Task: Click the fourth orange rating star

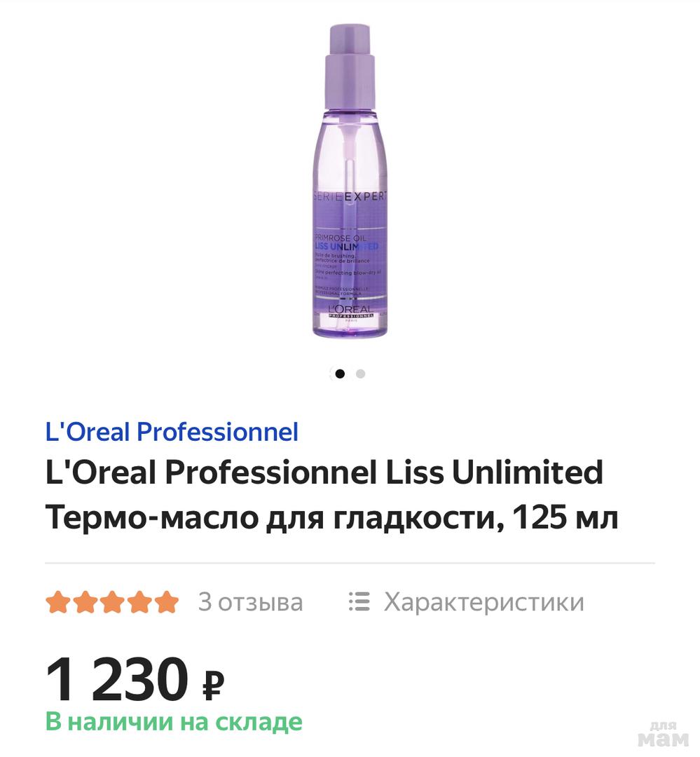Action: coord(139,602)
